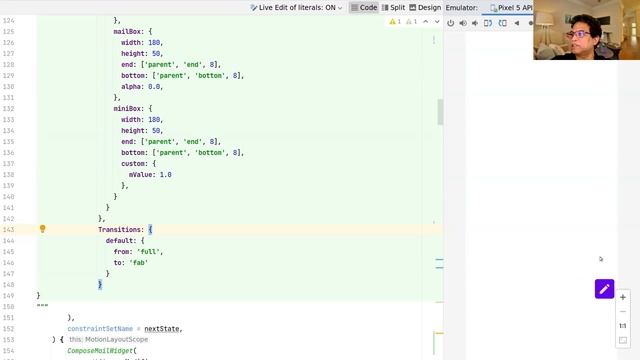Screen dimensions: 640x360
Task: Click line number 143 in gutter
Action: [x=8, y=230]
